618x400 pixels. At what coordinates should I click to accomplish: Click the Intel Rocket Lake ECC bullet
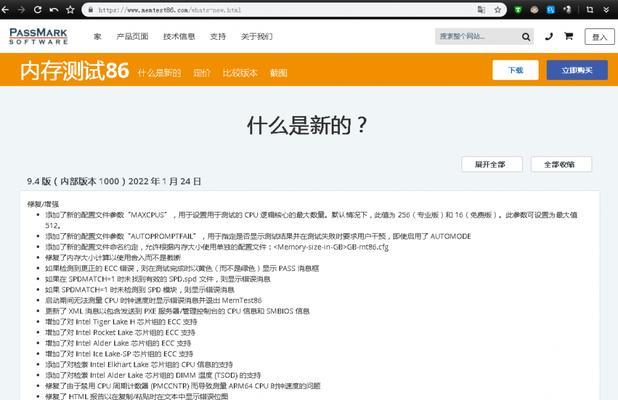(x=120, y=332)
